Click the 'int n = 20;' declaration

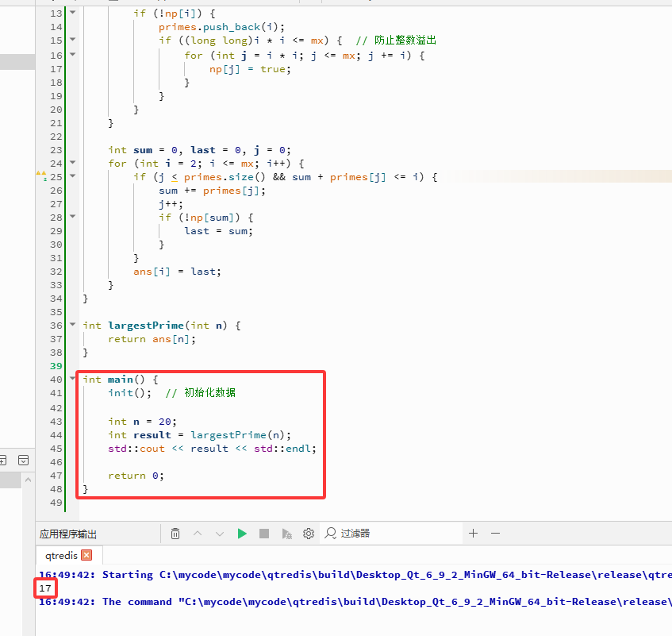pyautogui.click(x=142, y=422)
